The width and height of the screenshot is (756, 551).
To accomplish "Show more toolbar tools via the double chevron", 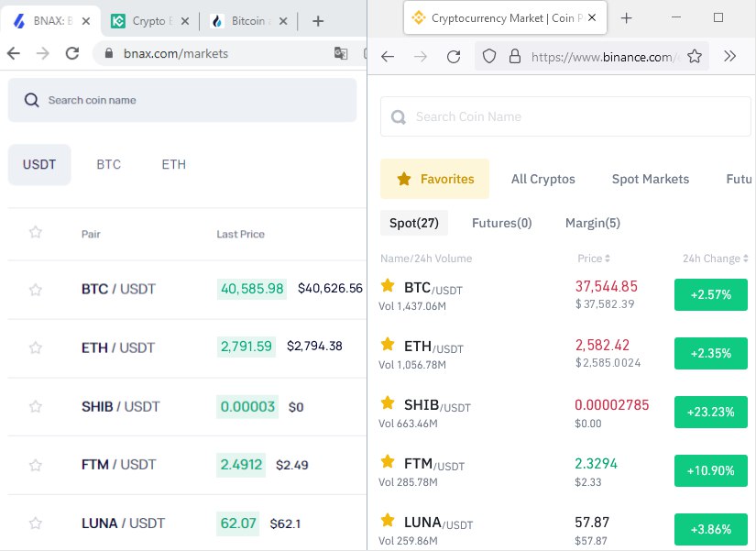I will point(729,56).
